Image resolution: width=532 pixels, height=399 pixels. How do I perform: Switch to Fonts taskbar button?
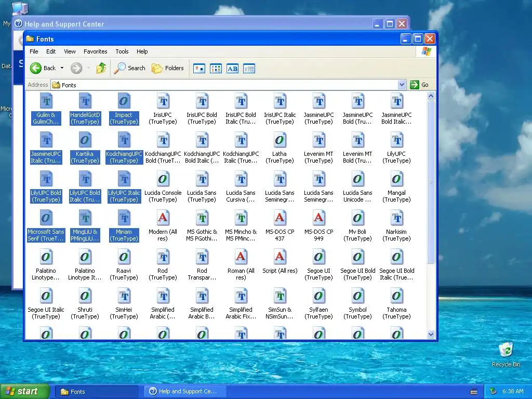97,392
